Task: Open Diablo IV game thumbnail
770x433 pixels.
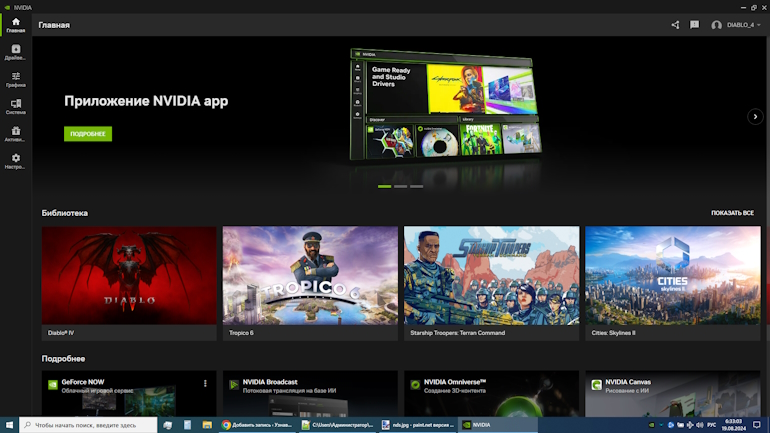Action: click(x=129, y=275)
